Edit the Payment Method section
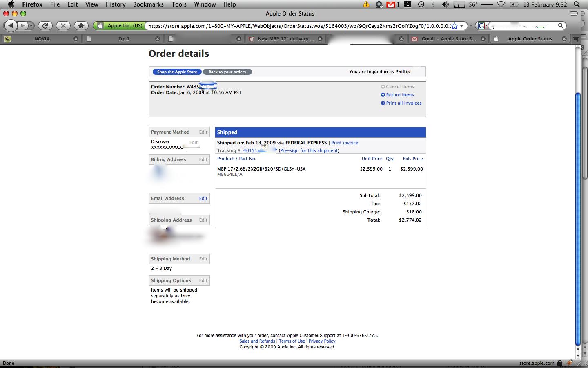The image size is (588, 368). click(x=203, y=132)
